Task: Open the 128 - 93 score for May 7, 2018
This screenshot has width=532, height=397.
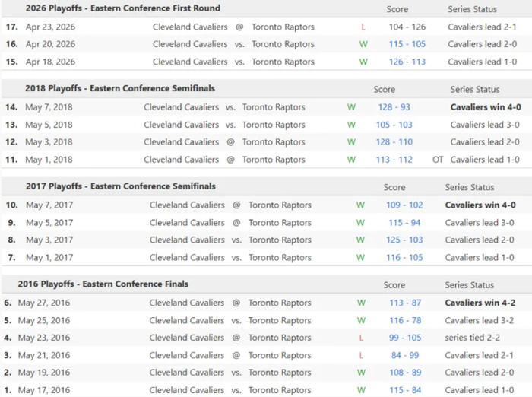Action: click(x=394, y=107)
